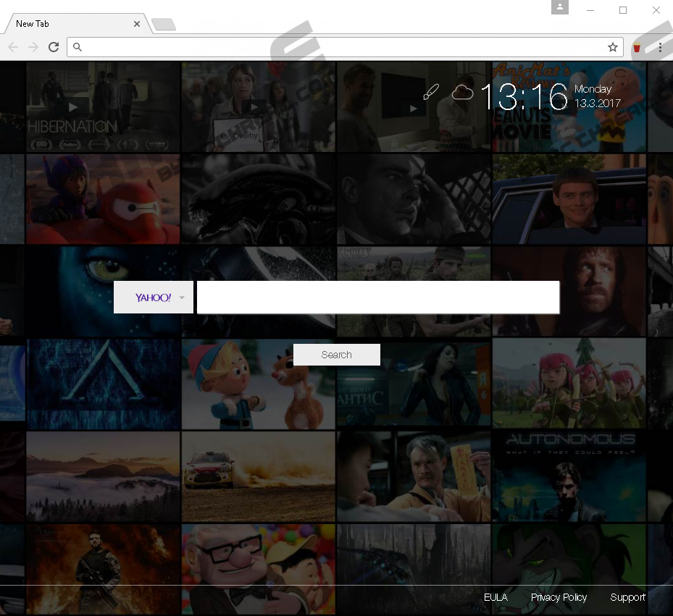Open the woman holding Mr. Overby sign thumbnail
Screen dimensions: 673x616
(x=259, y=107)
